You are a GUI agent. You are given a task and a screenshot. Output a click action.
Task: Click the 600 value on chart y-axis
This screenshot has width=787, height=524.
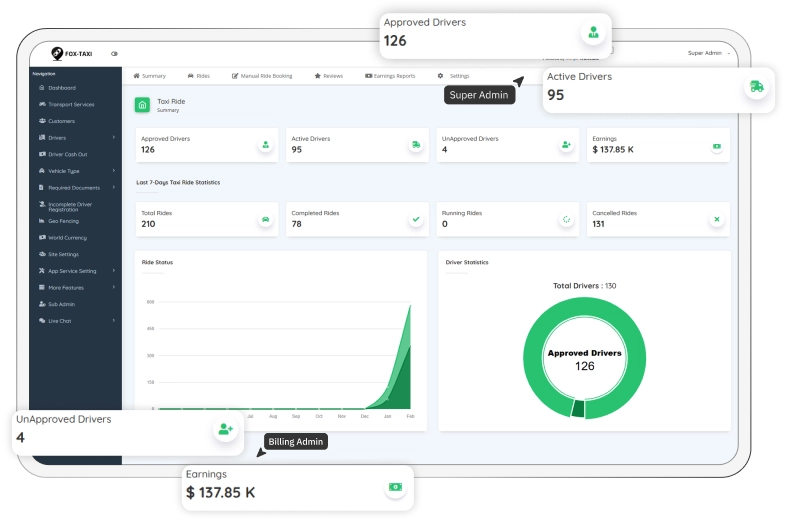point(150,302)
